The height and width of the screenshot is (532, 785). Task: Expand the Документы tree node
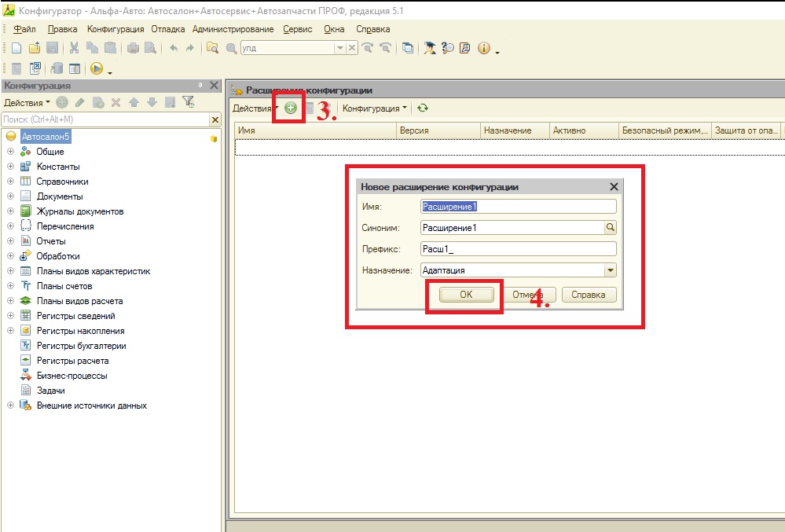10,196
